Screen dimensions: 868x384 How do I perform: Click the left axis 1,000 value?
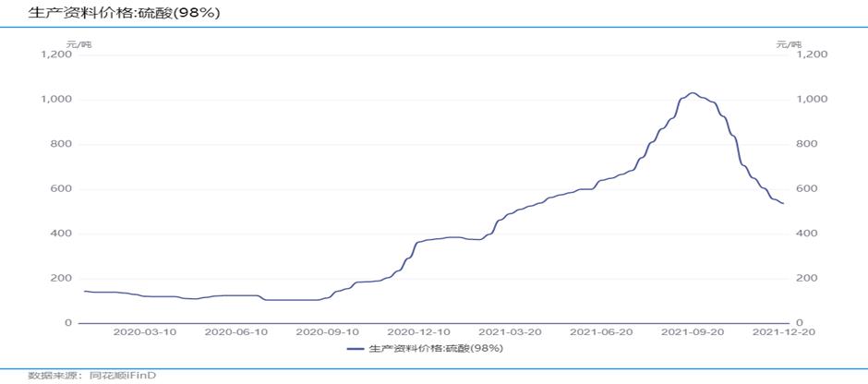[57, 100]
